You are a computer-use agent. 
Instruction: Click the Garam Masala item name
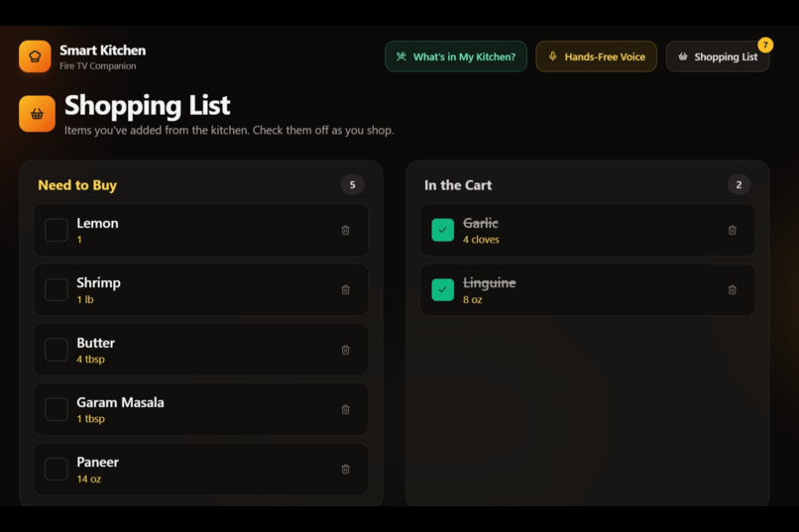coord(120,402)
